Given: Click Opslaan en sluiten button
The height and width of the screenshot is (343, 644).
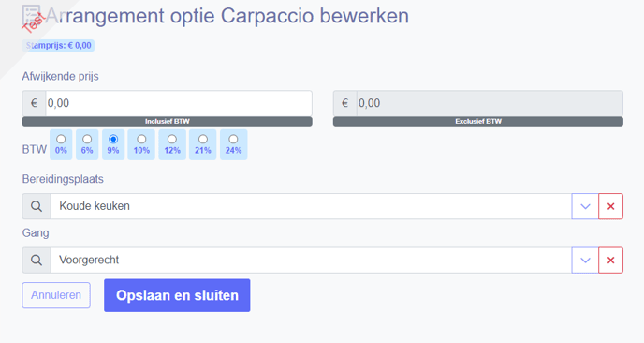Looking at the screenshot, I should [x=177, y=295].
